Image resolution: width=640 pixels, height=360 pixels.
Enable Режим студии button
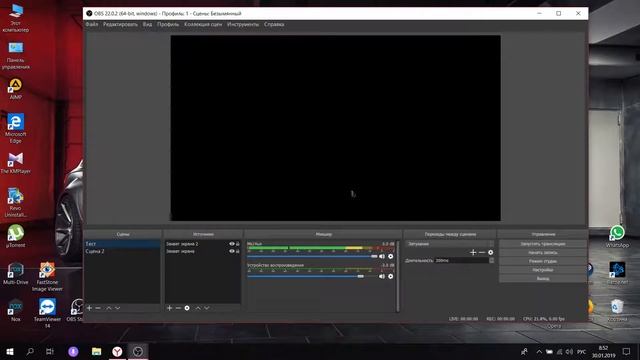(x=543, y=261)
